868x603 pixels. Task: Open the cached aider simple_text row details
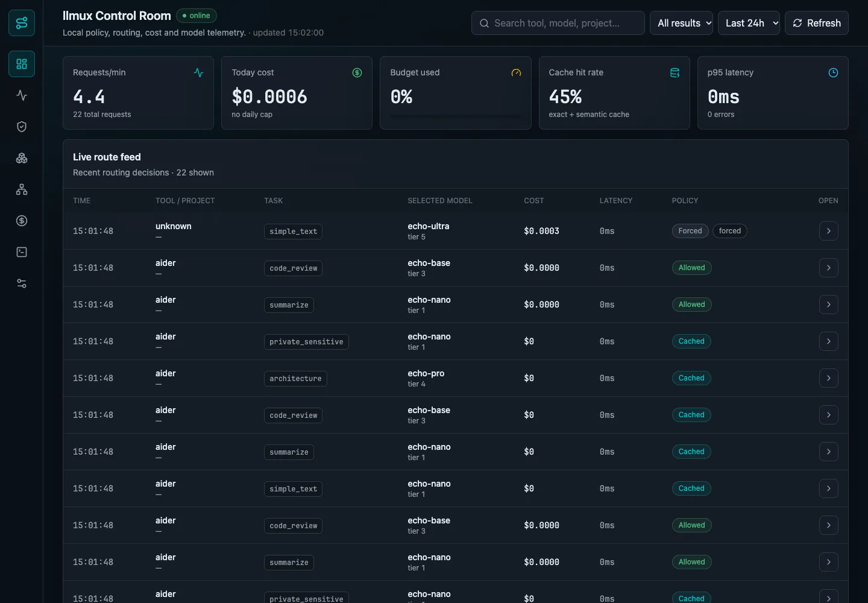(828, 488)
